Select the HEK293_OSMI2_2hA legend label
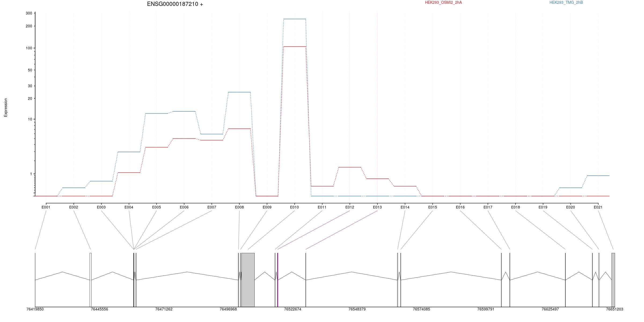Viewport: 644px width, 322px height. [443, 2]
